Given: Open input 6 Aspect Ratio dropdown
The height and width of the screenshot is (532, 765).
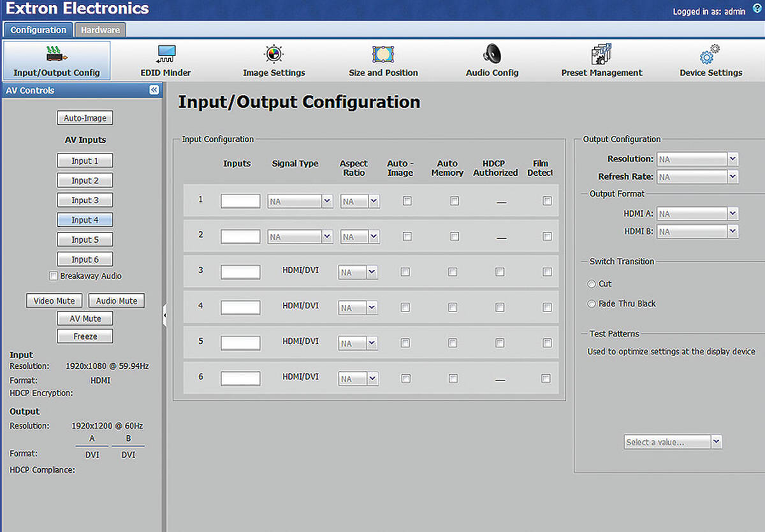Looking at the screenshot, I should click(358, 379).
